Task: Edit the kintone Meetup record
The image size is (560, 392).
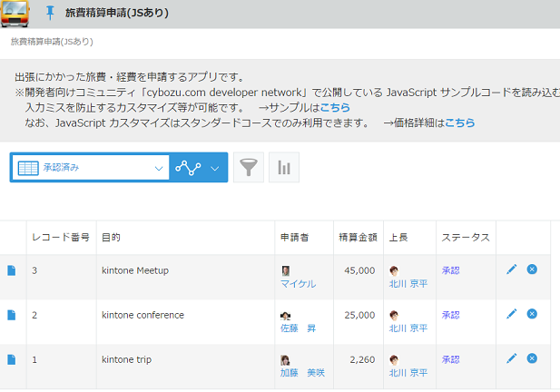Action: 511,269
